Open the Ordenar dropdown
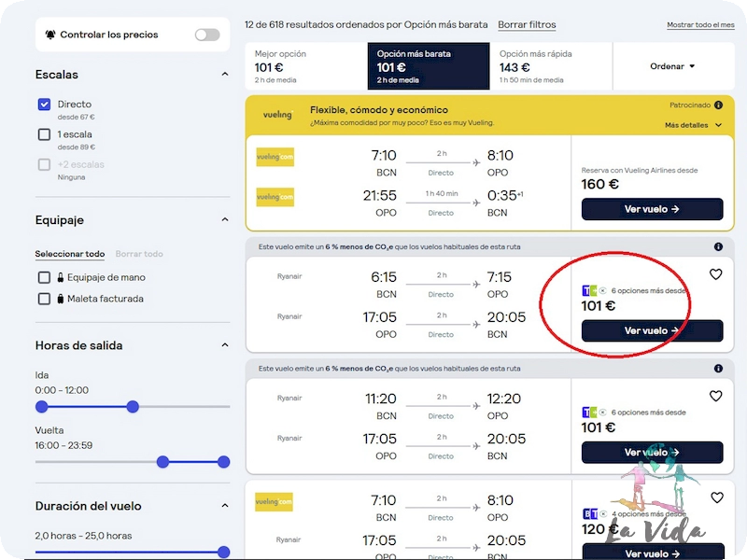 click(x=672, y=66)
